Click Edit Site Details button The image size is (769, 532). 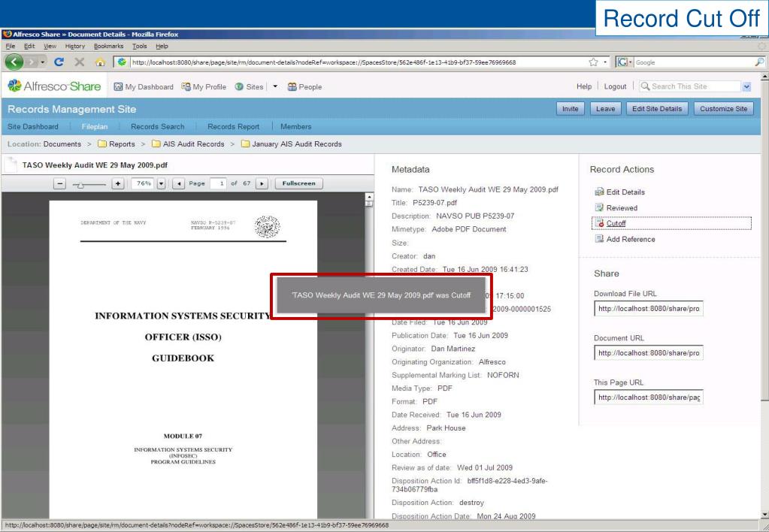coord(657,109)
